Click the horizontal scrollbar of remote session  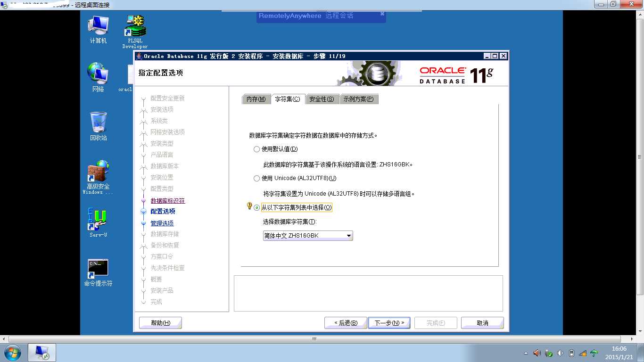click(314, 339)
